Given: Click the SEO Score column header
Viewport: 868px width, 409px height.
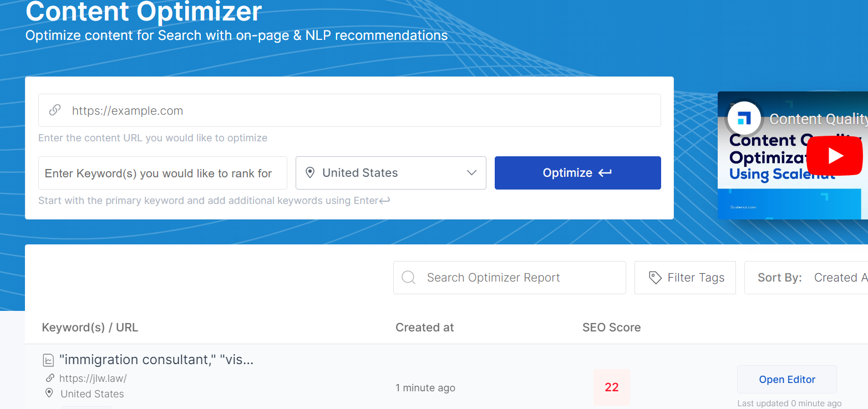Looking at the screenshot, I should pyautogui.click(x=611, y=328).
